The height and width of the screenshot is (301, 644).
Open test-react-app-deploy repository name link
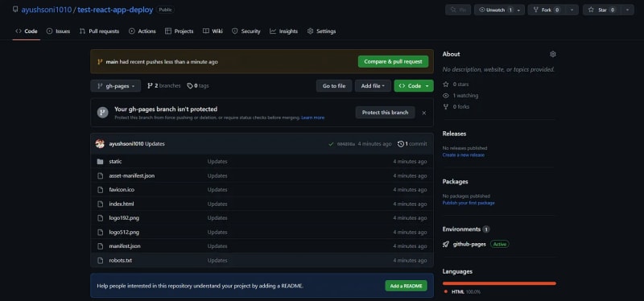pyautogui.click(x=115, y=10)
